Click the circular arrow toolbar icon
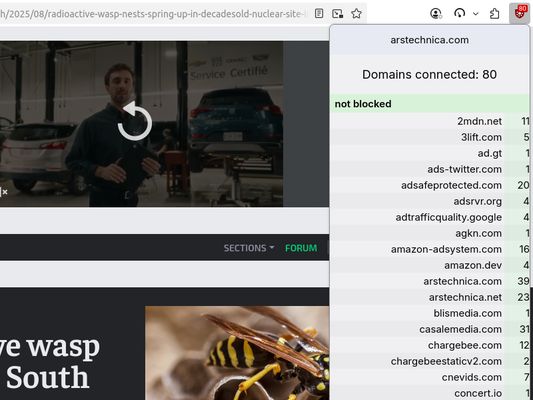 [x=459, y=14]
